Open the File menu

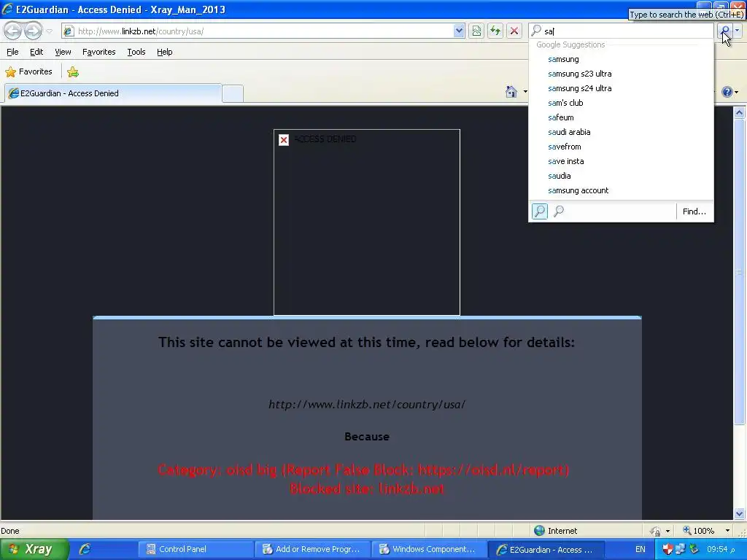tap(12, 52)
